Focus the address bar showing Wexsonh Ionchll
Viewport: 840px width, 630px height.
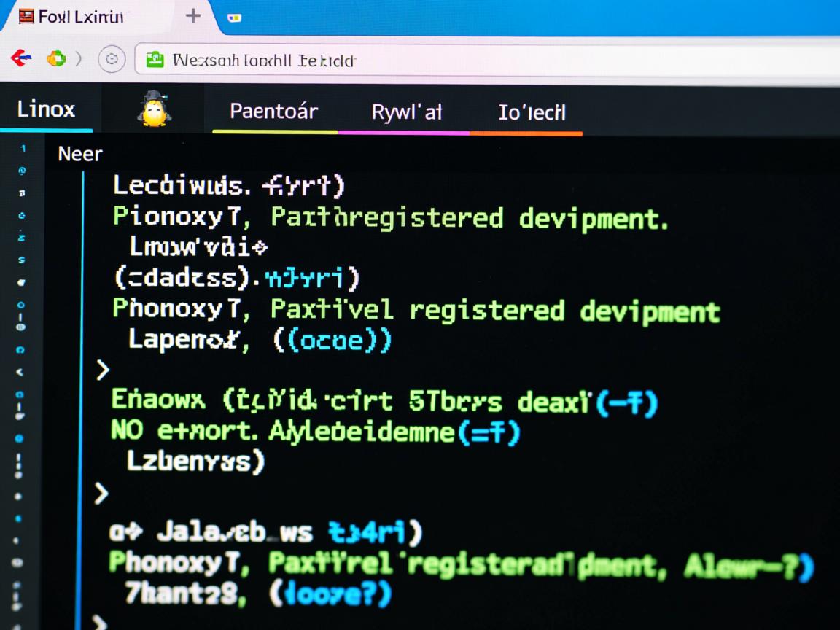pos(437,60)
